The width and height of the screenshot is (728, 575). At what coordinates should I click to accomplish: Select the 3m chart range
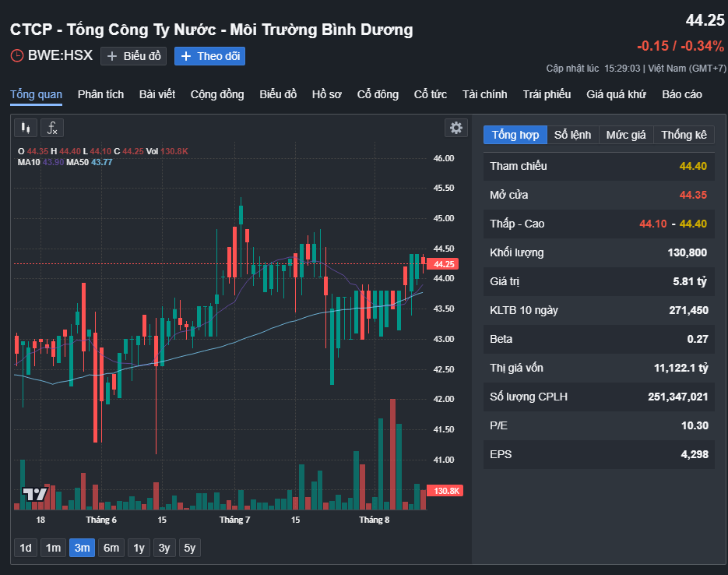tap(83, 548)
